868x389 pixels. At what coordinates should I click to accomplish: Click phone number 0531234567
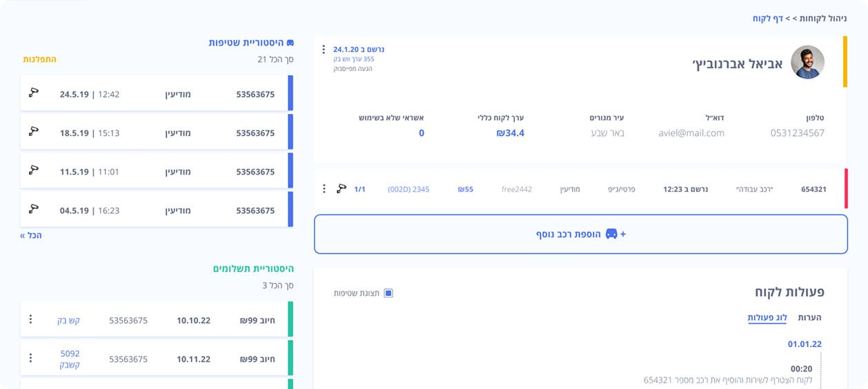point(798,133)
